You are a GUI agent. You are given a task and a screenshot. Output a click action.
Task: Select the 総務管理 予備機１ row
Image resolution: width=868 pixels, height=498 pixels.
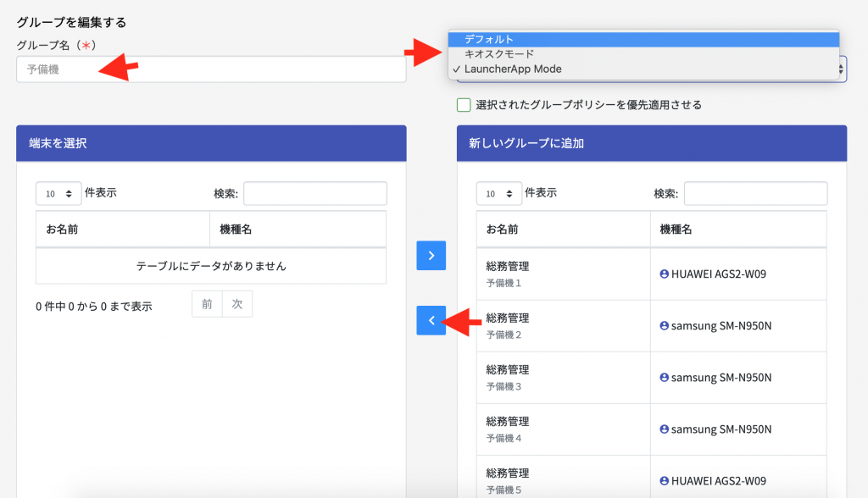[652, 274]
